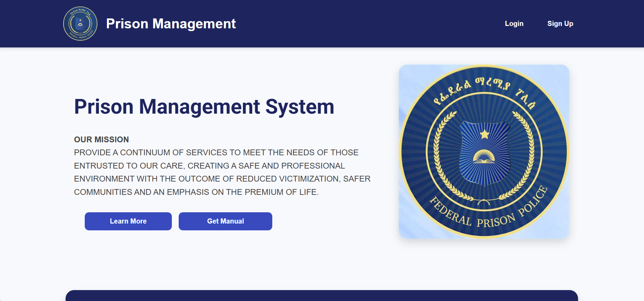Viewport: 644px width, 301px height.
Task: Click the Federal Prison Police navbar logo
Action: [80, 24]
